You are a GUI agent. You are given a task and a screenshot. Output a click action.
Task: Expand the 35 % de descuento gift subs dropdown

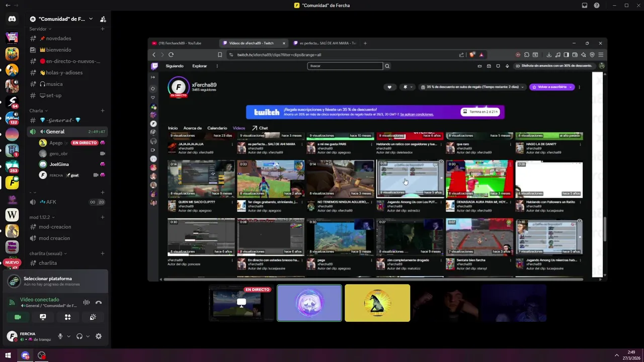(522, 87)
